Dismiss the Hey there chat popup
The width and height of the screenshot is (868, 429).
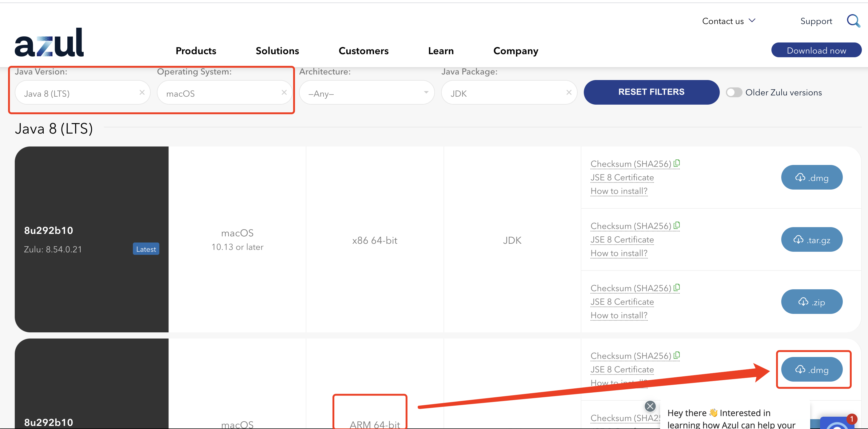650,406
